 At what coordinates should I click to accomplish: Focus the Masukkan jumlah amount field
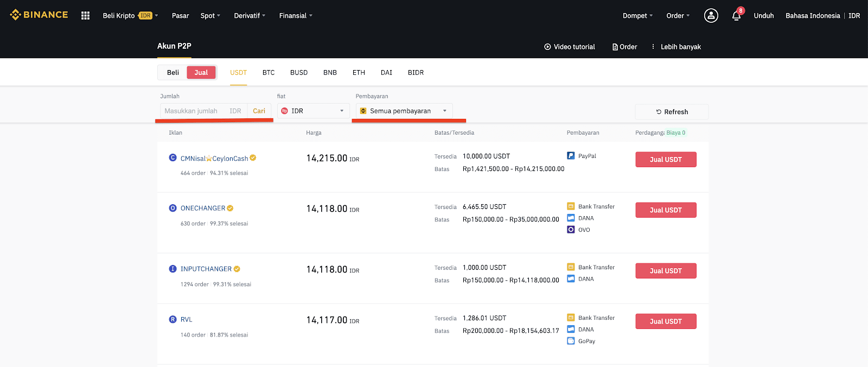pos(203,111)
